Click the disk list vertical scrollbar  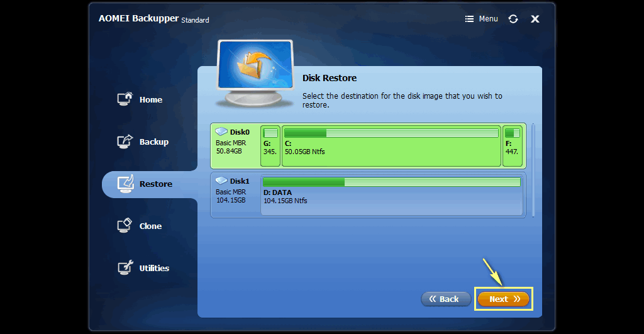(533, 170)
